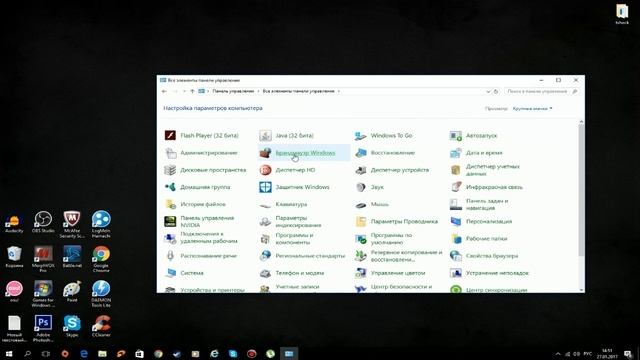Screen dimensions: 640x360
Task: Select Adobe Photoshop desktop shortcut
Action: [43, 328]
